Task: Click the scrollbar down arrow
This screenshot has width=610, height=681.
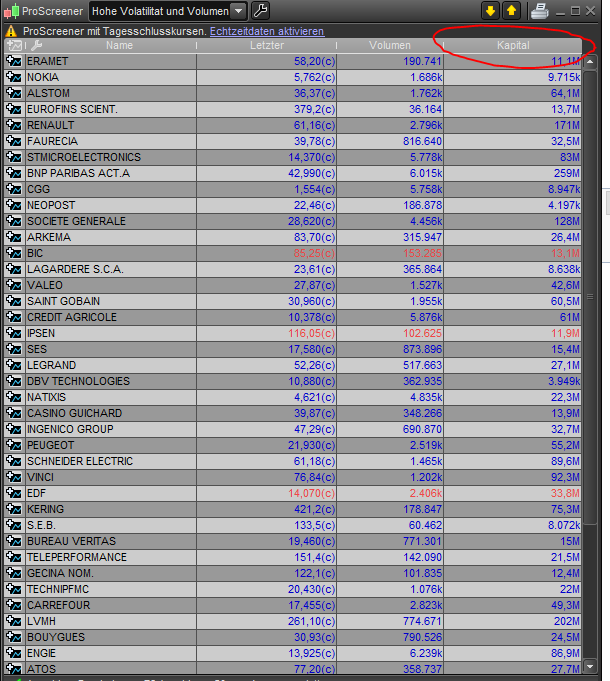Action: click(x=590, y=666)
